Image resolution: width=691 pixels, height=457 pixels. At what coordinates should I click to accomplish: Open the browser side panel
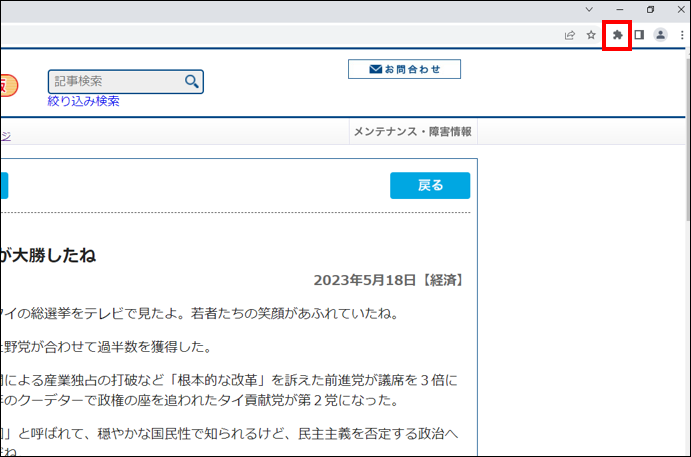[639, 35]
